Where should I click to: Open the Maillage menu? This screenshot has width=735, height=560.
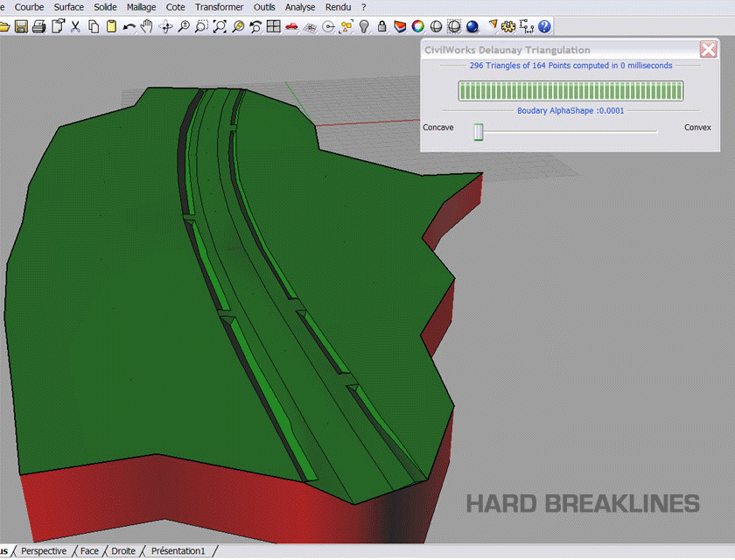point(141,7)
